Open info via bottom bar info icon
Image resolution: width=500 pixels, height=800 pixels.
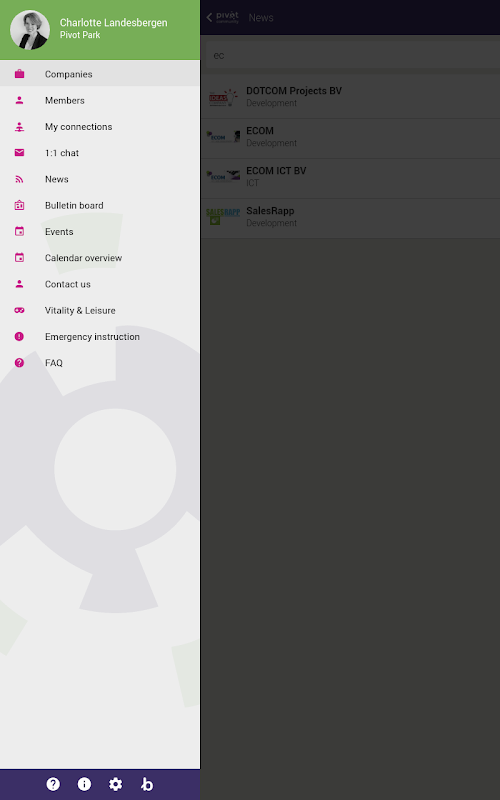click(84, 784)
